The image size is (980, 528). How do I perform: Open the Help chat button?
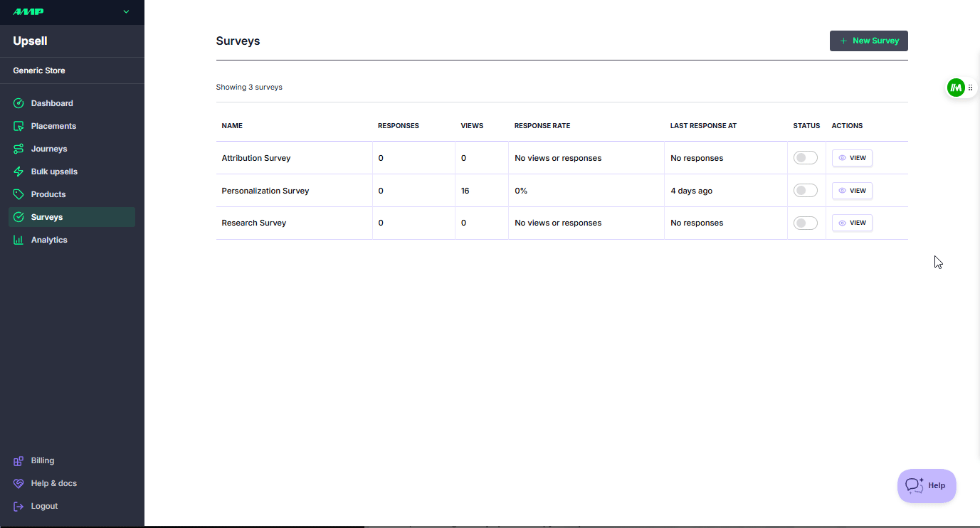[927, 486]
